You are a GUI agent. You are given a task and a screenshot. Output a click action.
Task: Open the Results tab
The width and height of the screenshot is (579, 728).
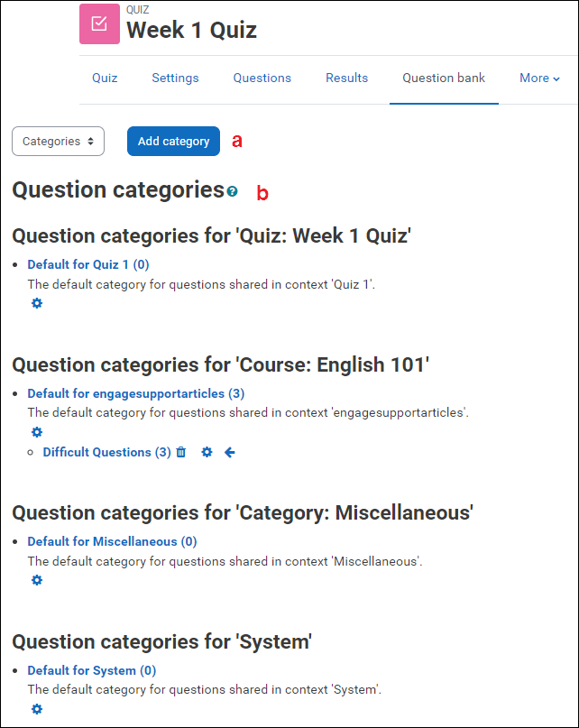[x=346, y=78]
